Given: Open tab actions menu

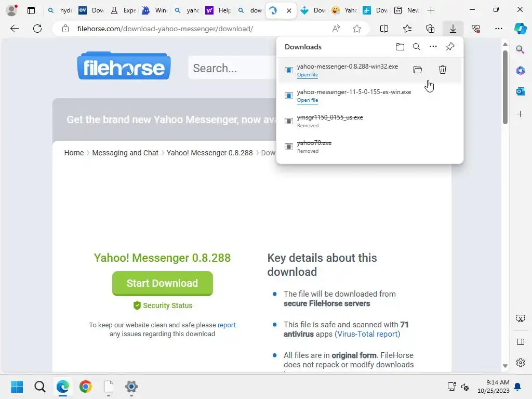Looking at the screenshot, I should [x=31, y=10].
